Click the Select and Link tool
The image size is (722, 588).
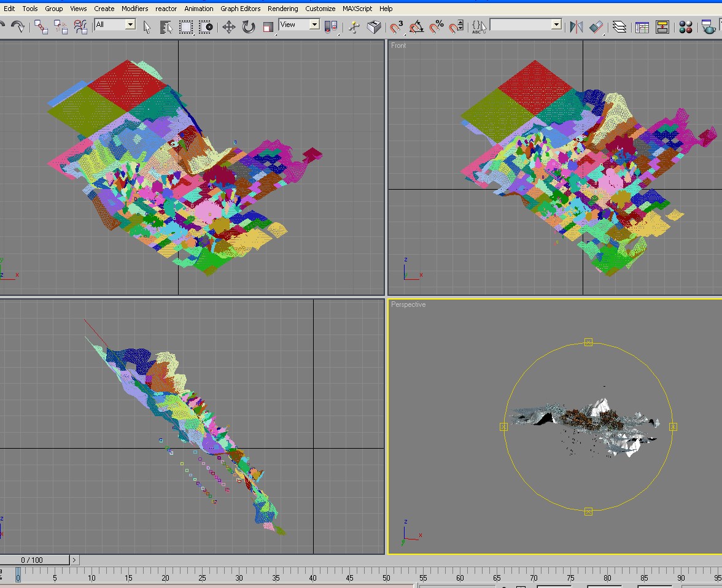[41, 26]
